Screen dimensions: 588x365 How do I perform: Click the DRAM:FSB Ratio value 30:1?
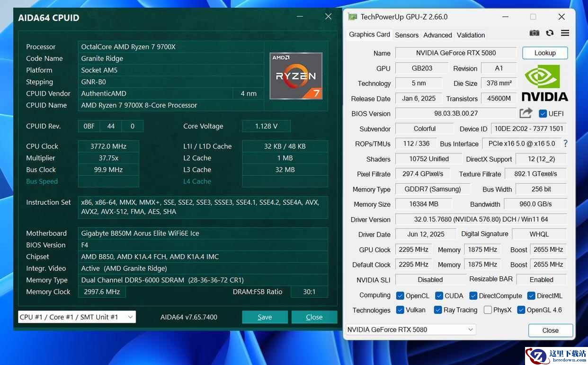(x=309, y=292)
